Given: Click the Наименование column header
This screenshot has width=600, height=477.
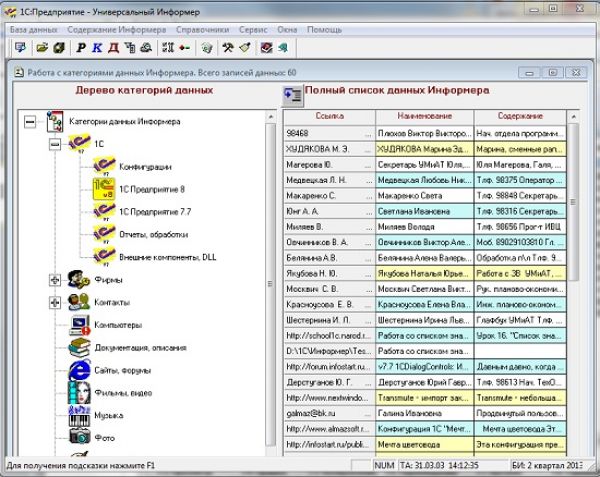Looking at the screenshot, I should 424,116.
